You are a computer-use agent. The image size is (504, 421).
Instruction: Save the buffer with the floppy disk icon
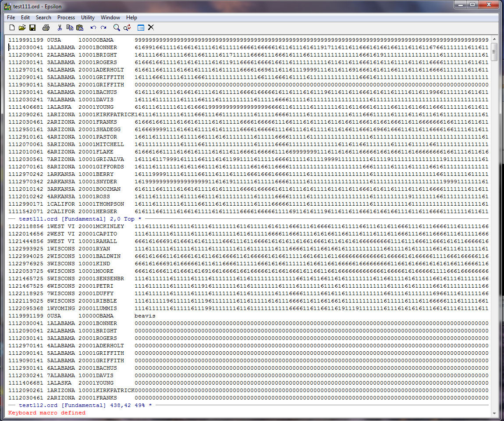[x=32, y=28]
